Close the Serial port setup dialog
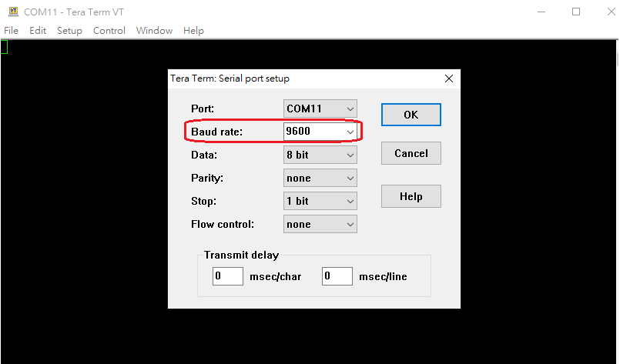 point(449,78)
